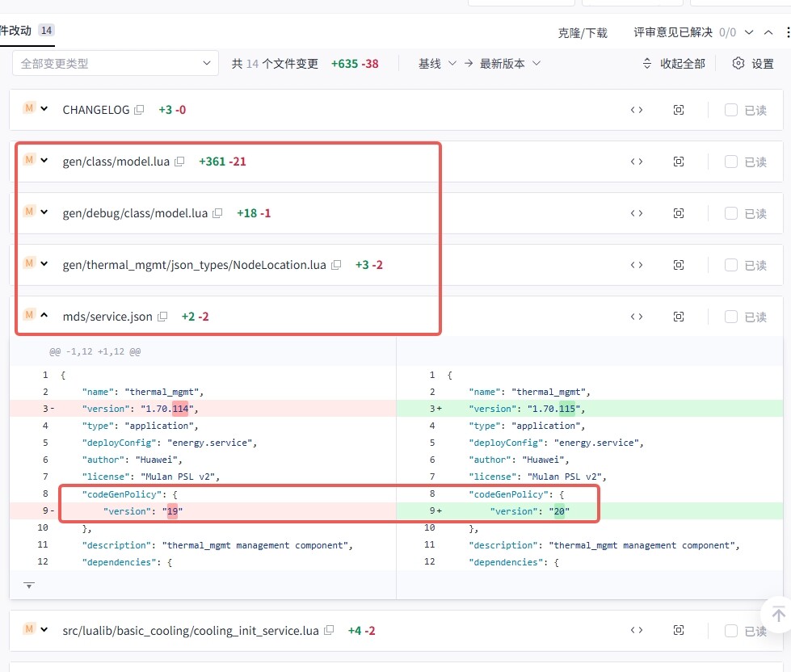Open fullscreen view icon for CHANGELOG

click(x=679, y=110)
